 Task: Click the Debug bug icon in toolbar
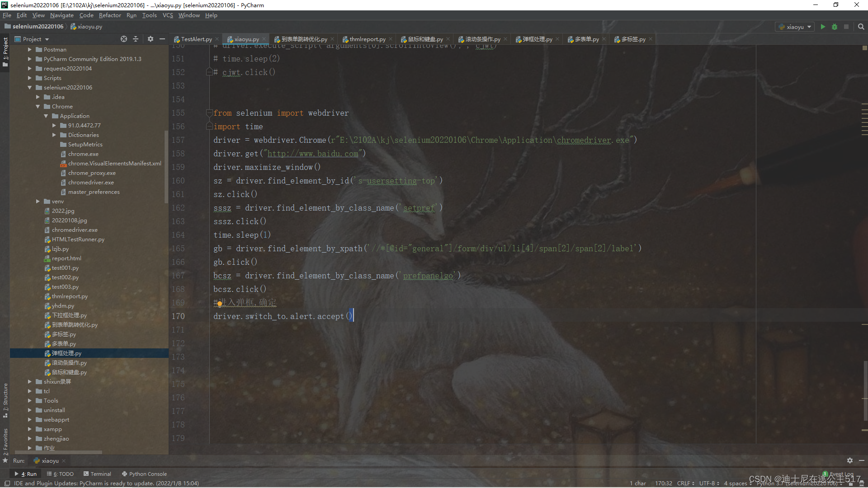pos(835,27)
